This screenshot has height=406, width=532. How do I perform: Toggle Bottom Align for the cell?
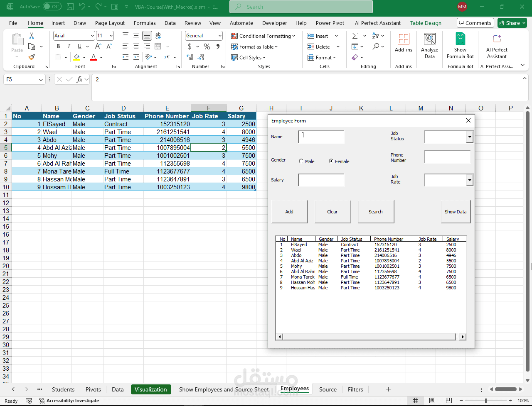147,36
